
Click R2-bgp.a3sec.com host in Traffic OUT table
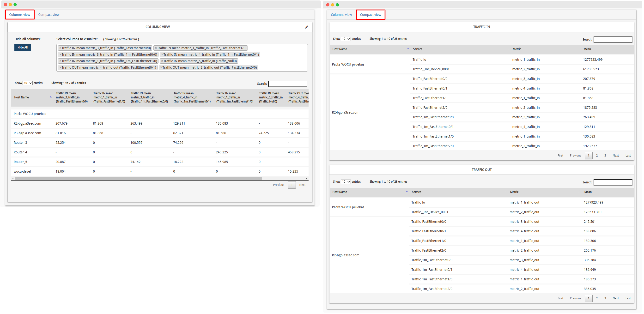coord(346,255)
